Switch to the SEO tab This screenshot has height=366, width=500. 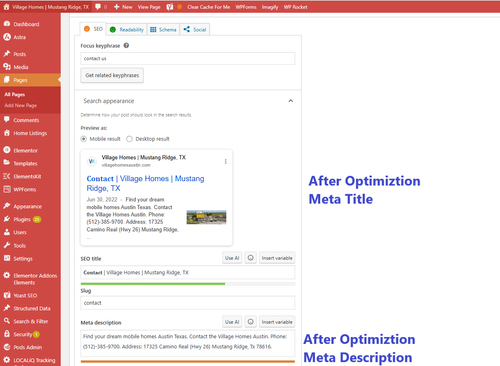[93, 29]
